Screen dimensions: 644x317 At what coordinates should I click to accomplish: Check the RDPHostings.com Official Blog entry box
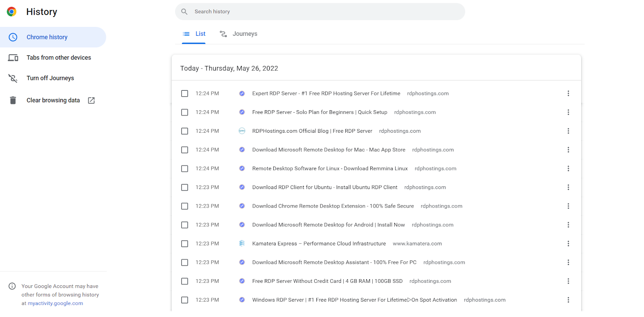tap(185, 131)
